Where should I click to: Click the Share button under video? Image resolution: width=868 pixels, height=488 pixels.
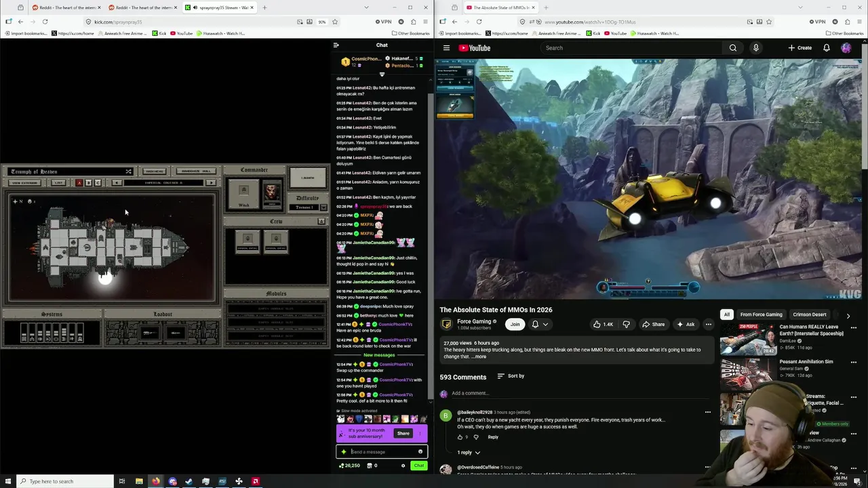pyautogui.click(x=653, y=324)
